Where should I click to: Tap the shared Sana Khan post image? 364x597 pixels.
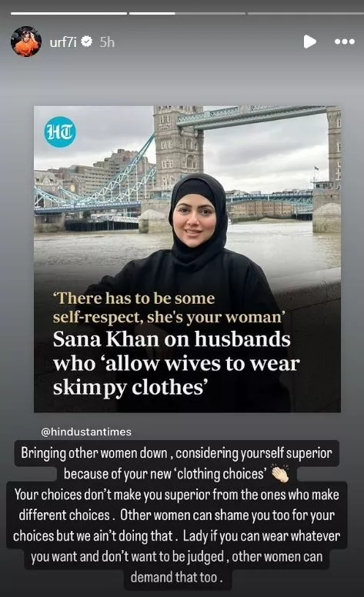187,259
